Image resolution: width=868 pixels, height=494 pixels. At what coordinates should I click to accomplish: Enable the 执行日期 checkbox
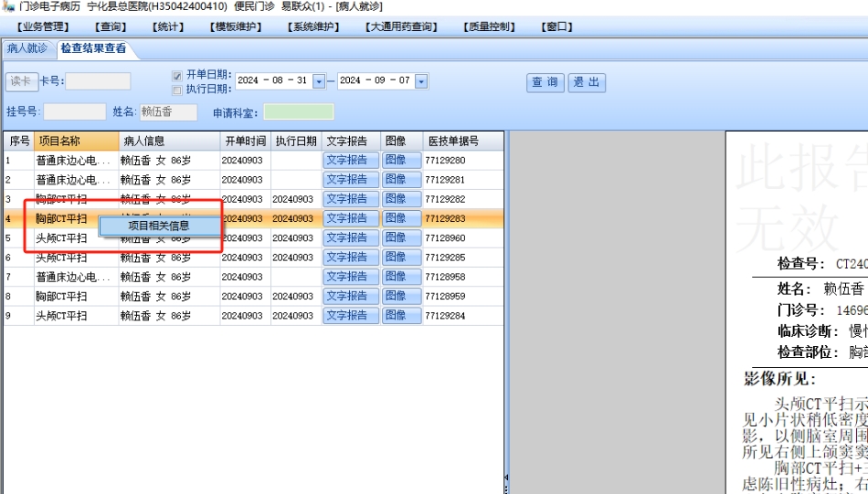tap(177, 89)
